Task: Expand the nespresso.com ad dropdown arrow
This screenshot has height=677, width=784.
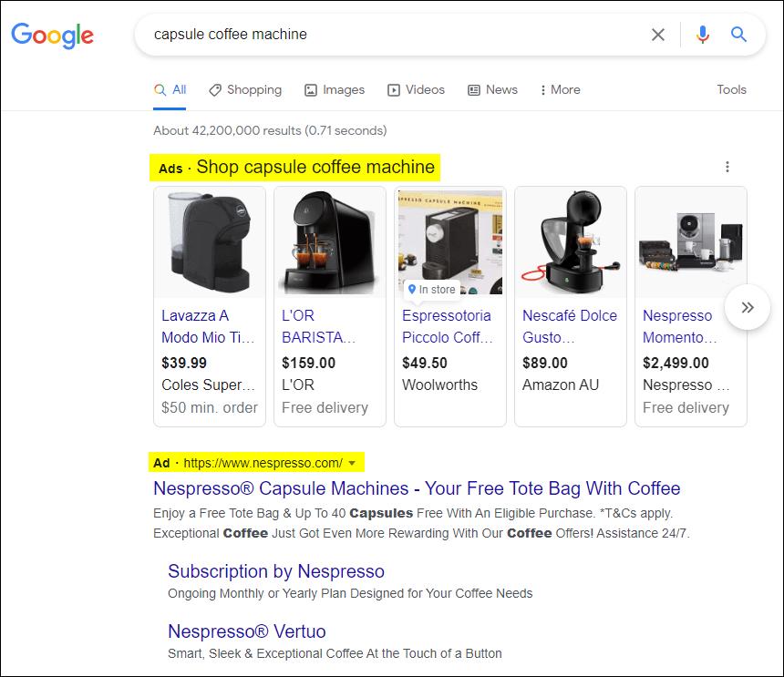Action: coord(352,463)
